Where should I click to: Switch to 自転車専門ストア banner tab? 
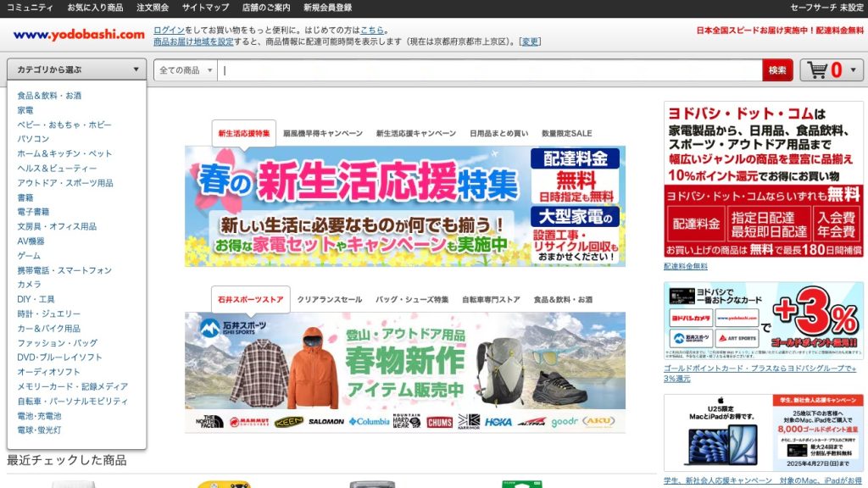pos(491,299)
